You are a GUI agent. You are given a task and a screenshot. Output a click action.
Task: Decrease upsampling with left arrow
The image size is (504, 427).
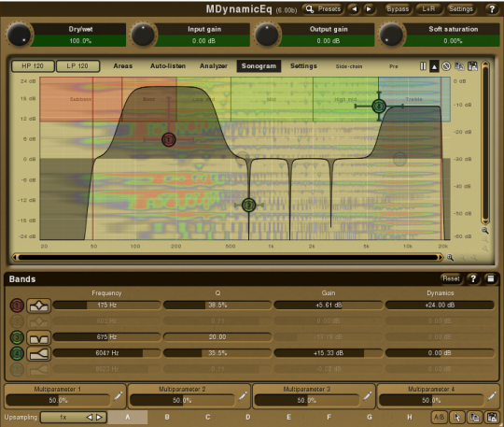tap(90, 418)
